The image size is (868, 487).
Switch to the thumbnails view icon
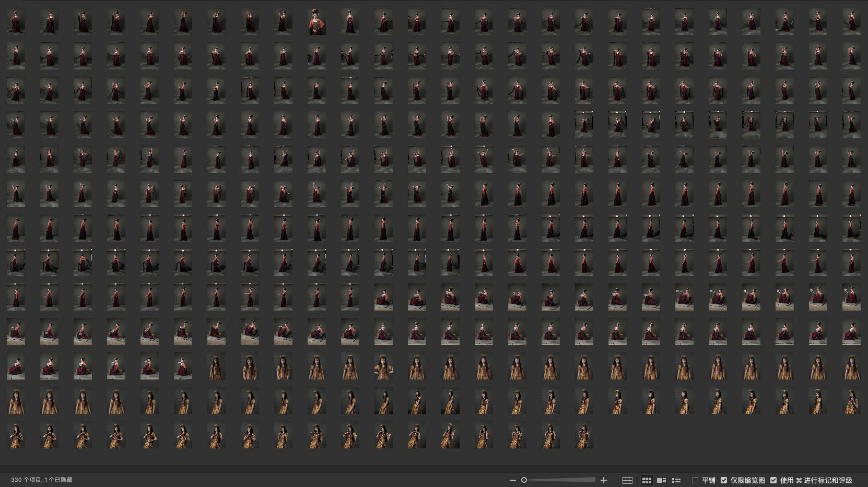point(647,480)
